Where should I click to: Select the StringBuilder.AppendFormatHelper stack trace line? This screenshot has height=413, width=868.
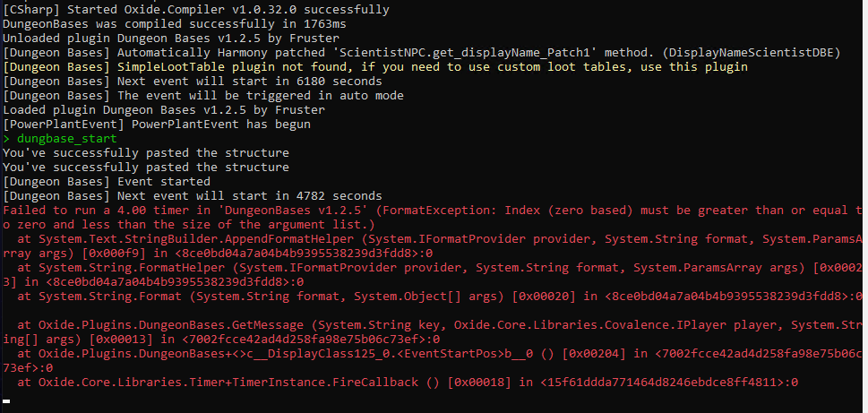click(x=430, y=239)
